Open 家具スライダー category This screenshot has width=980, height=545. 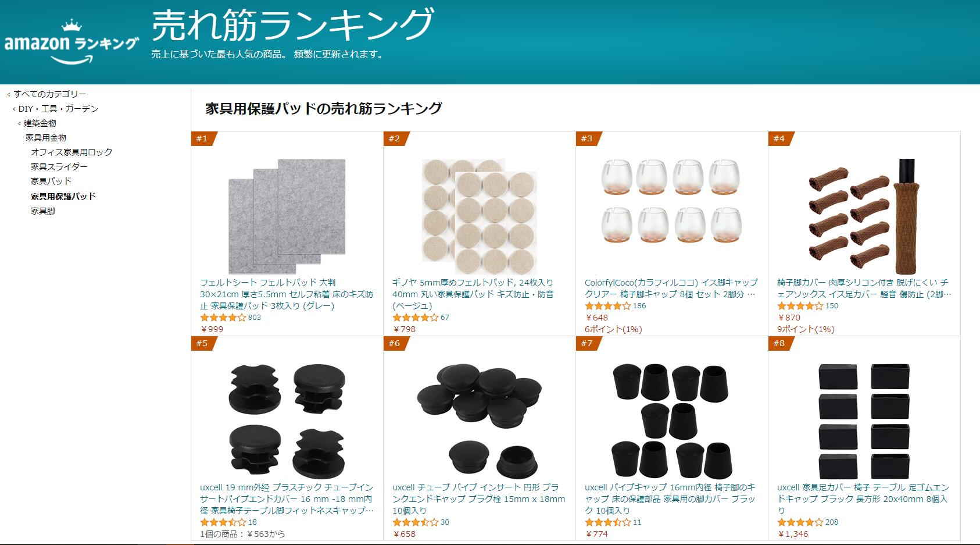tap(59, 167)
